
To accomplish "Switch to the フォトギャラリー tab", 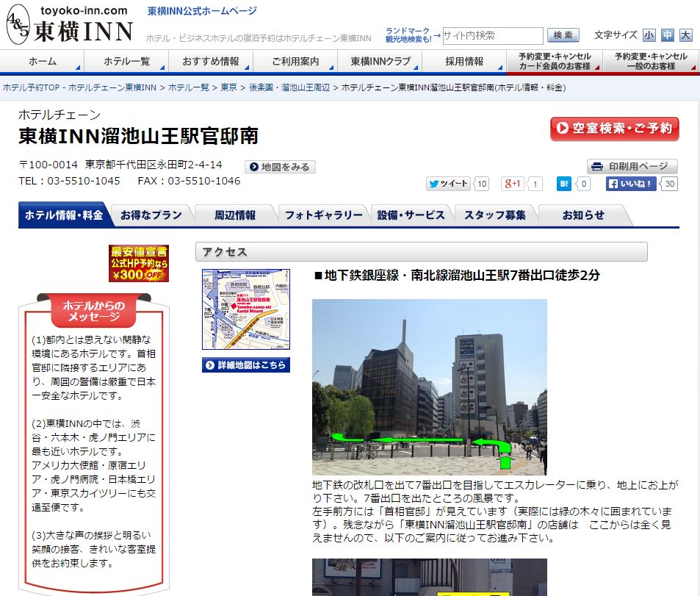I will (324, 215).
